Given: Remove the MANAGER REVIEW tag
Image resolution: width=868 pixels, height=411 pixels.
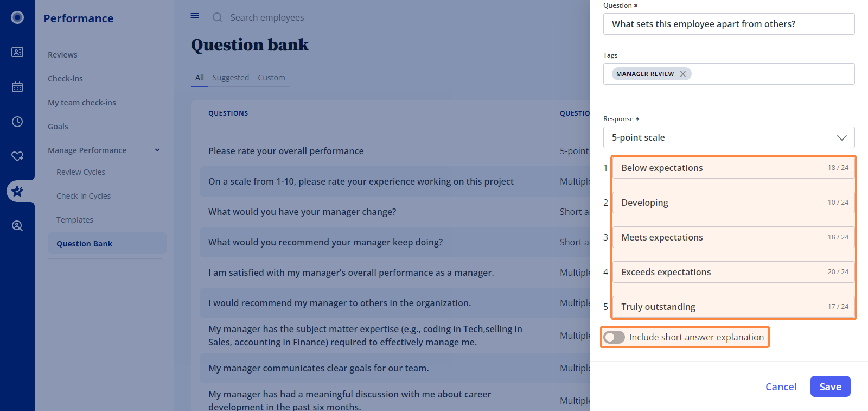Looking at the screenshot, I should click(683, 74).
